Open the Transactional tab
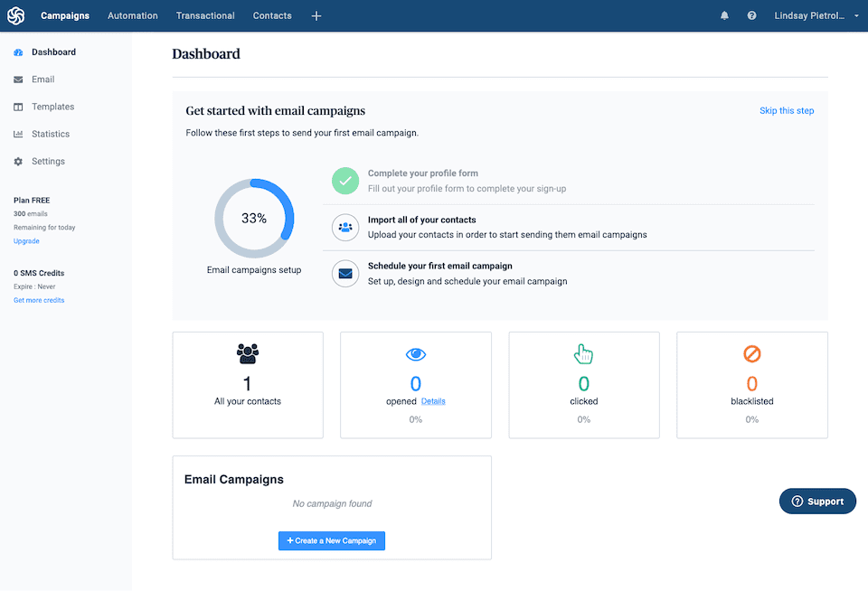Screen dimensions: 868x591 coord(205,15)
